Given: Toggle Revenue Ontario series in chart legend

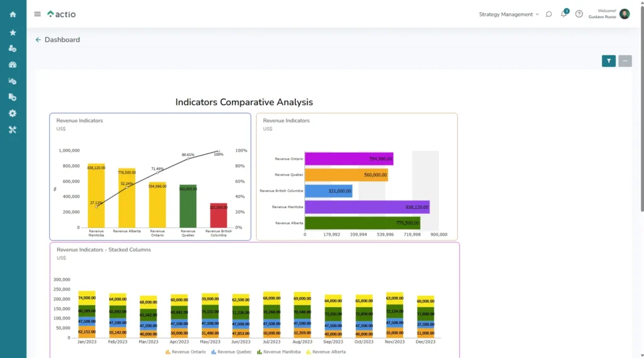Looking at the screenshot, I should (186, 352).
